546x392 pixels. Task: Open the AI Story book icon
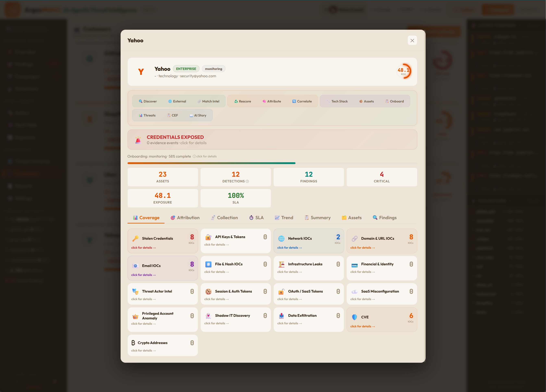tap(191, 115)
